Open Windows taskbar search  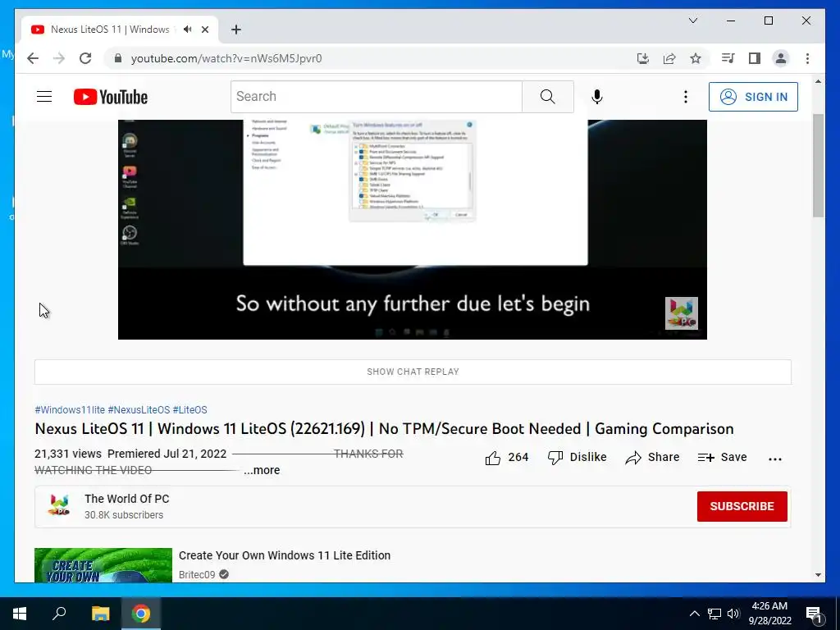[x=59, y=614]
